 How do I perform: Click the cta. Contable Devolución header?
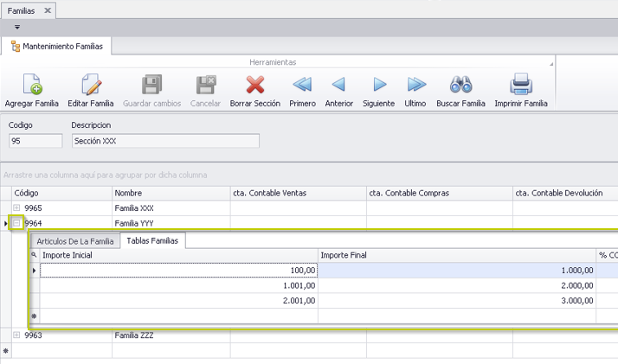[565, 193]
